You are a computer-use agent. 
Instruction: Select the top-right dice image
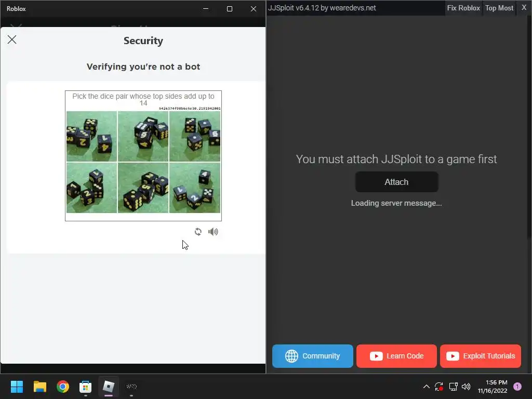tap(195, 137)
